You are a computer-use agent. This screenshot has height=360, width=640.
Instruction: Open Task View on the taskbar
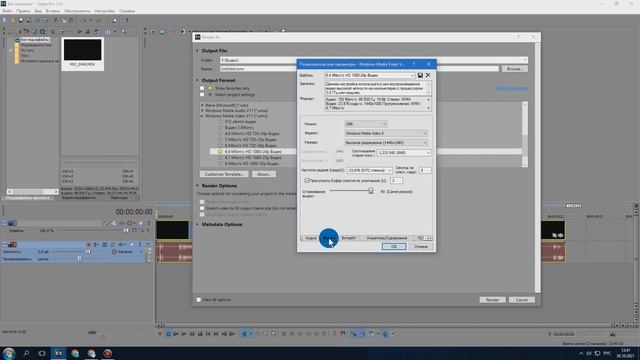[42, 353]
